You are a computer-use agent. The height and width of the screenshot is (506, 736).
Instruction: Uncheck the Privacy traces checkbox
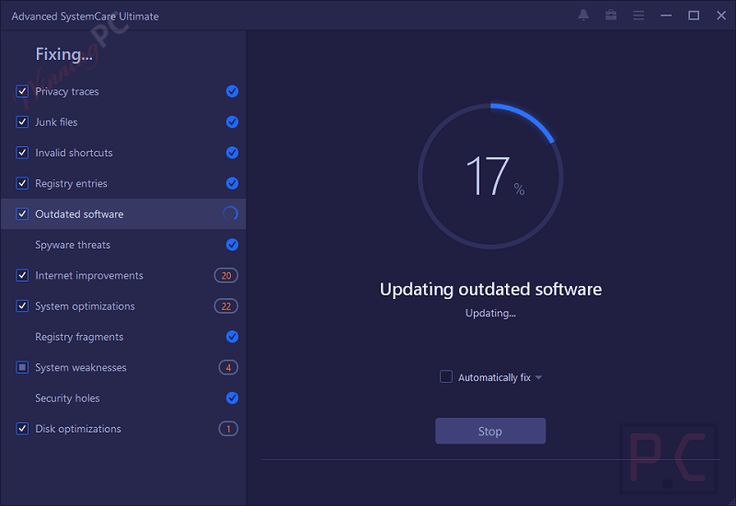point(22,91)
